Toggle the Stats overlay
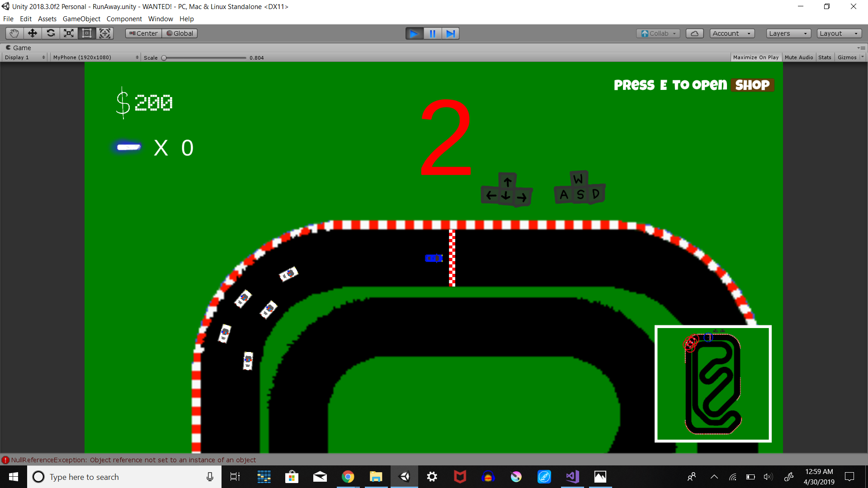 (825, 57)
